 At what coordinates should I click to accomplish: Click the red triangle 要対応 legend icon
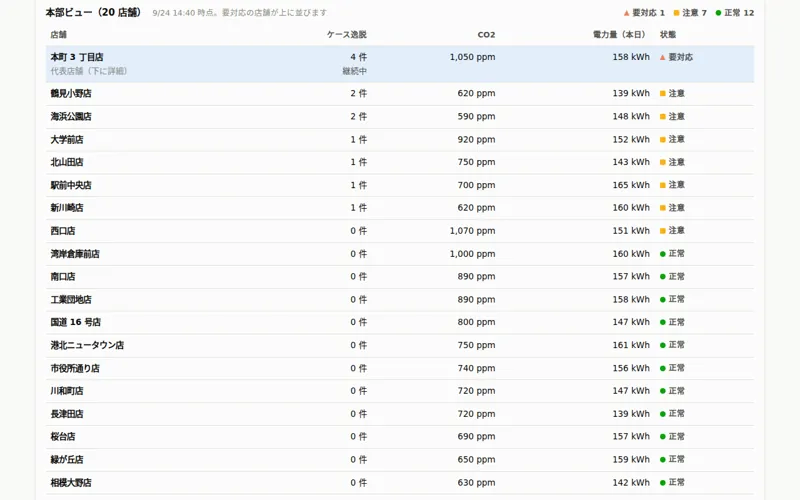[627, 13]
